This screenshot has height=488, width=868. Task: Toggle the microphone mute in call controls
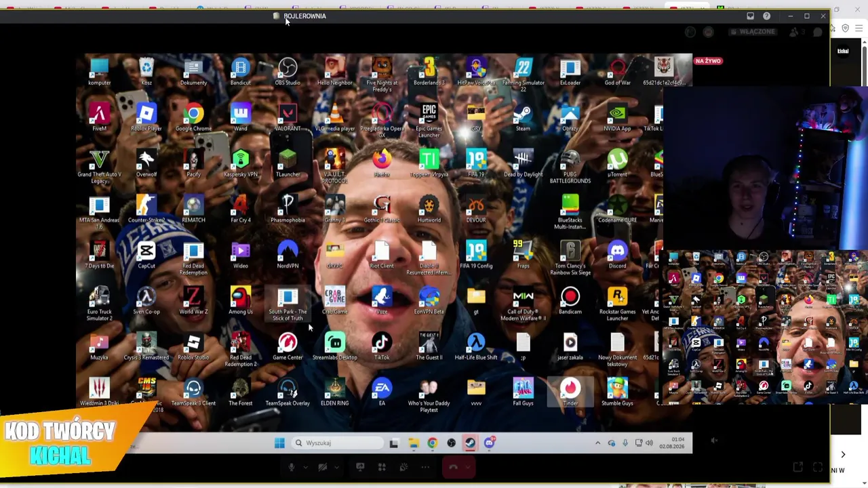(x=292, y=467)
